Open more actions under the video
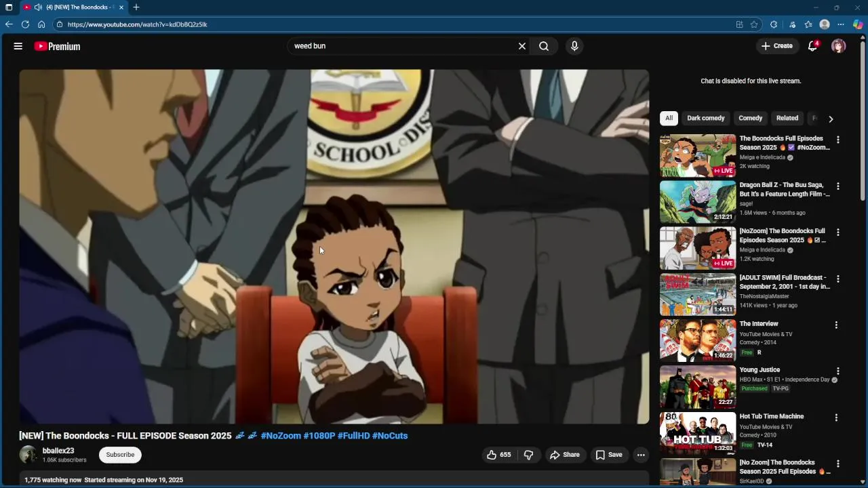Screen dimensions: 868x488 click(641, 455)
